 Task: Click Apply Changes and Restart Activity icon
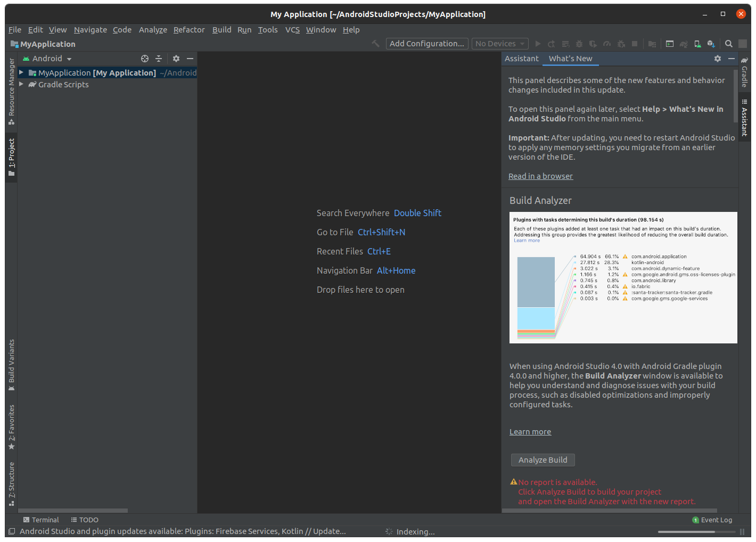[x=552, y=44]
